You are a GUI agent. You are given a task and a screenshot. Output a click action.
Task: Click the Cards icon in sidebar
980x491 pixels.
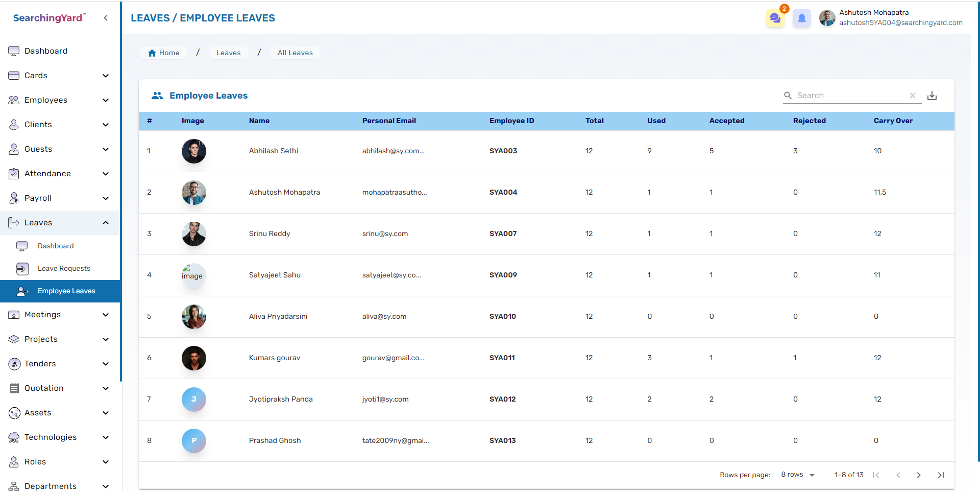click(14, 76)
